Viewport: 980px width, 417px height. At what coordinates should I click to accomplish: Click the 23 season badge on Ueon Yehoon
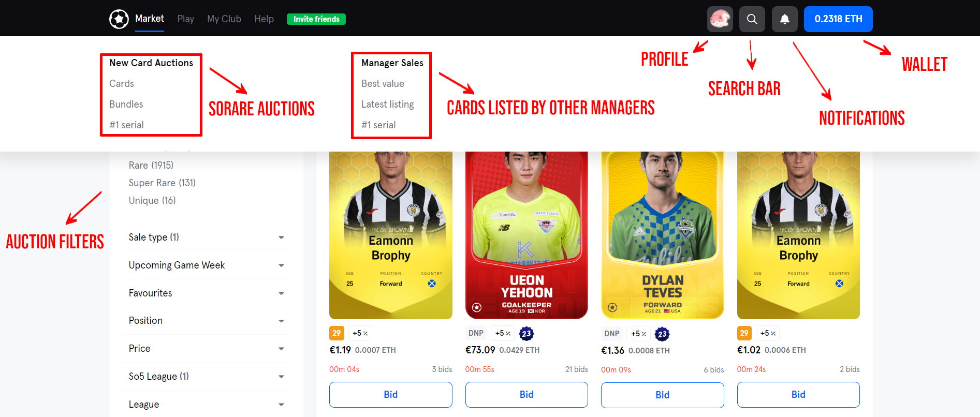[x=526, y=334]
